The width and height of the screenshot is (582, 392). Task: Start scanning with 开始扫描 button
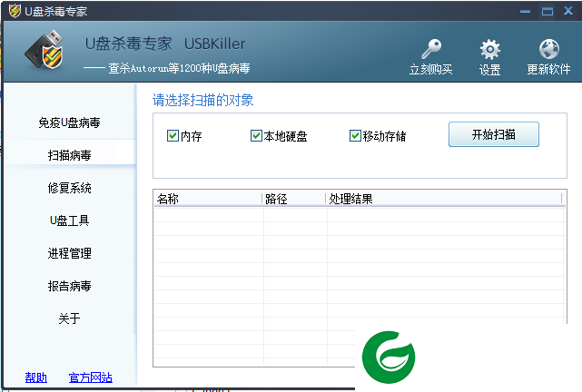(x=494, y=134)
